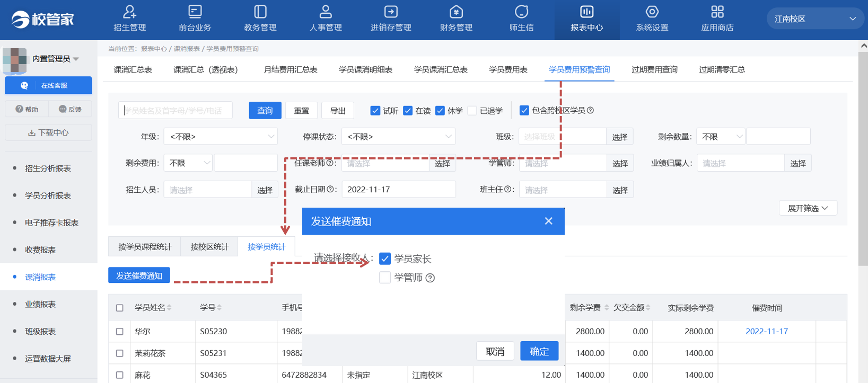The image size is (868, 383).
Task: Check the 学管师 recipient checkbox
Action: [x=385, y=278]
